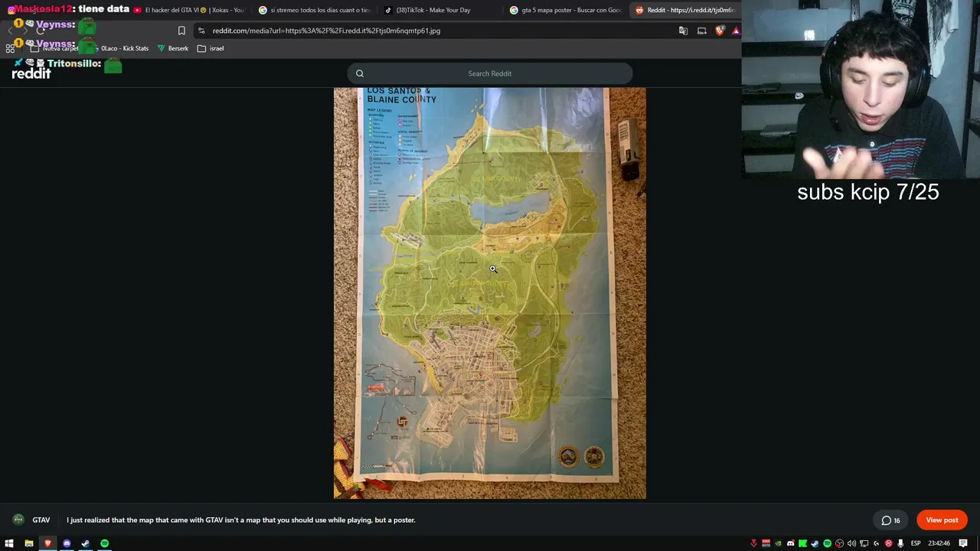Click the search magnifier icon in Reddit
This screenshot has height=551, width=980.
(360, 73)
